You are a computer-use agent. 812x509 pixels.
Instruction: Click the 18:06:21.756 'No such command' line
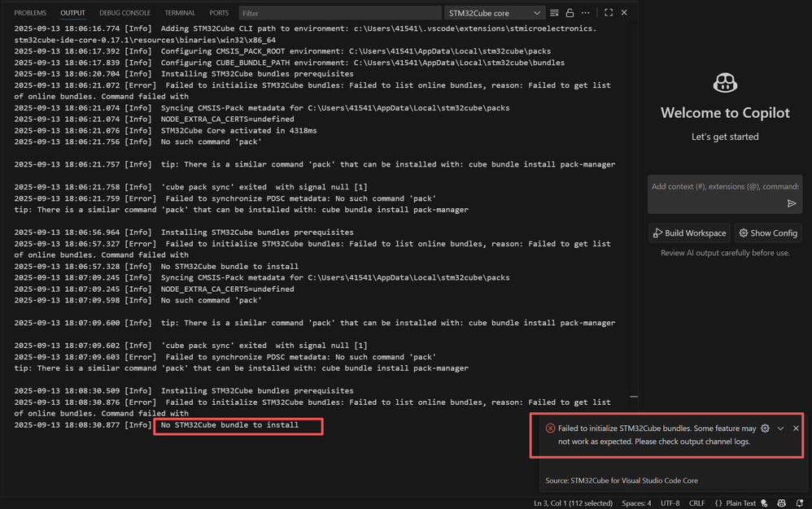tap(138, 141)
